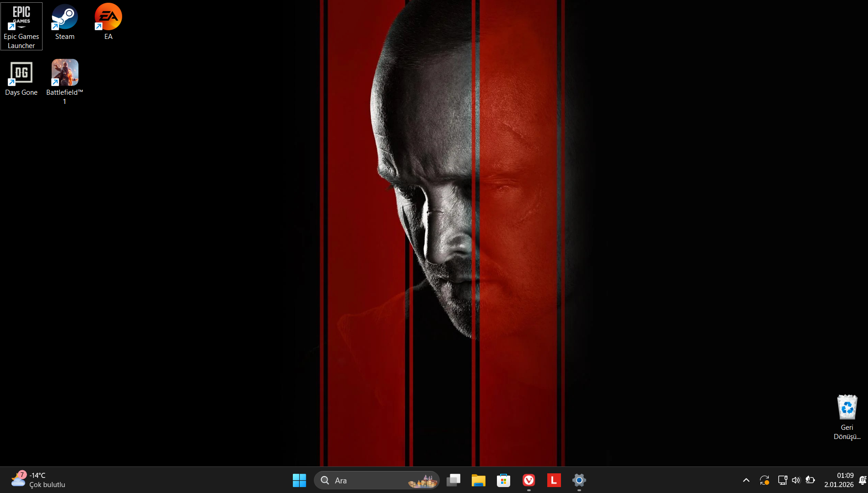Select the Steam desktop shortcut
The image size is (868, 493).
65,22
